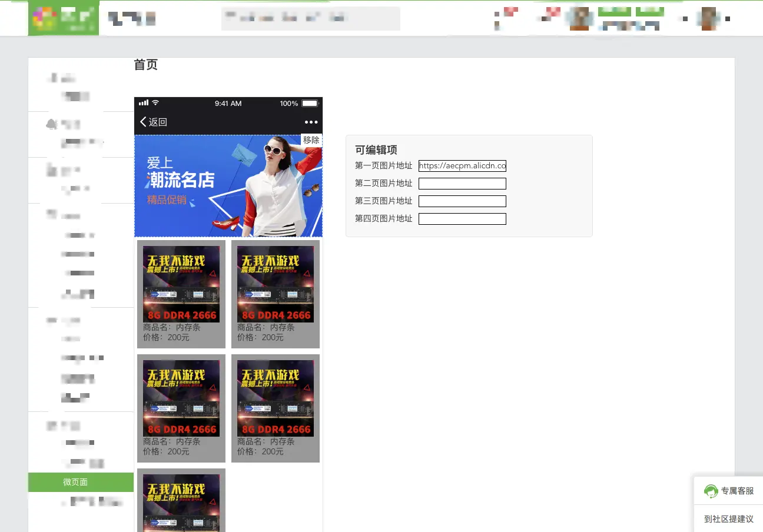
Task: Focus the 第三页图片地址 input field
Action: [462, 201]
